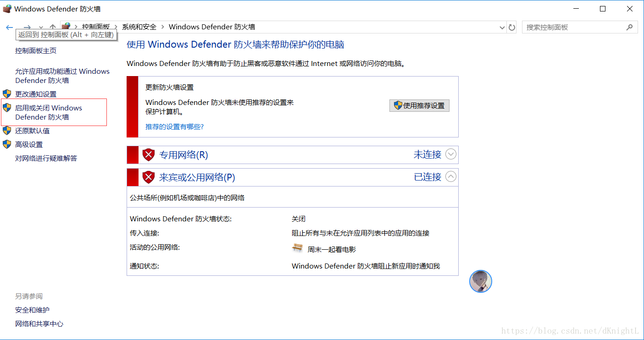This screenshot has width=644, height=340.
Task: Click the Up to parent folder arrow
Action: click(x=53, y=27)
